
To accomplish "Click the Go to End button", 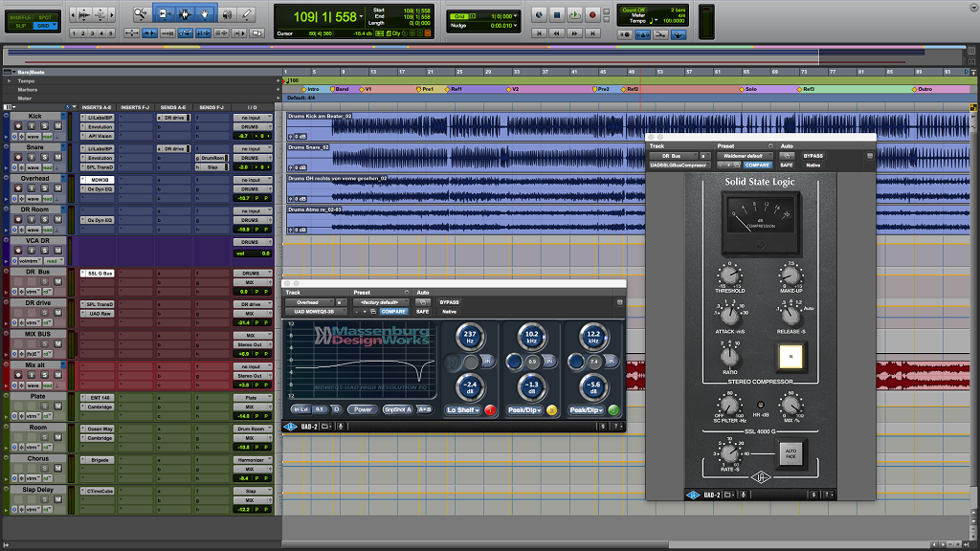I will (x=591, y=33).
